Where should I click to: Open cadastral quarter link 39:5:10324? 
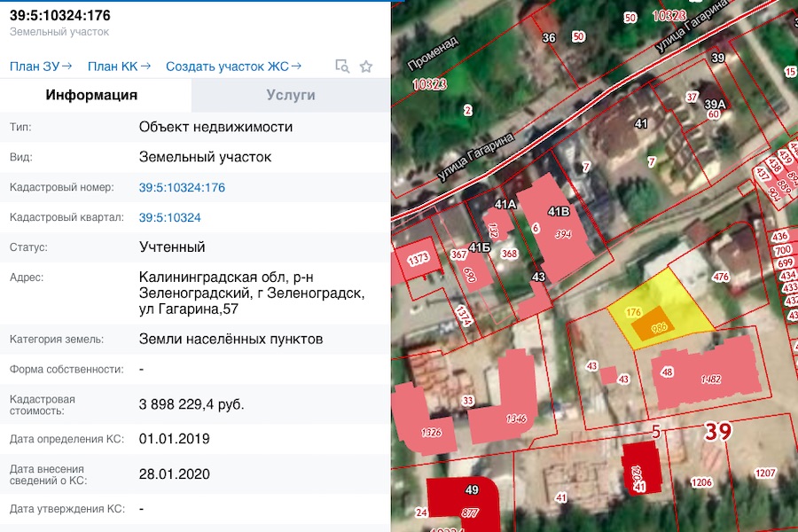[172, 217]
